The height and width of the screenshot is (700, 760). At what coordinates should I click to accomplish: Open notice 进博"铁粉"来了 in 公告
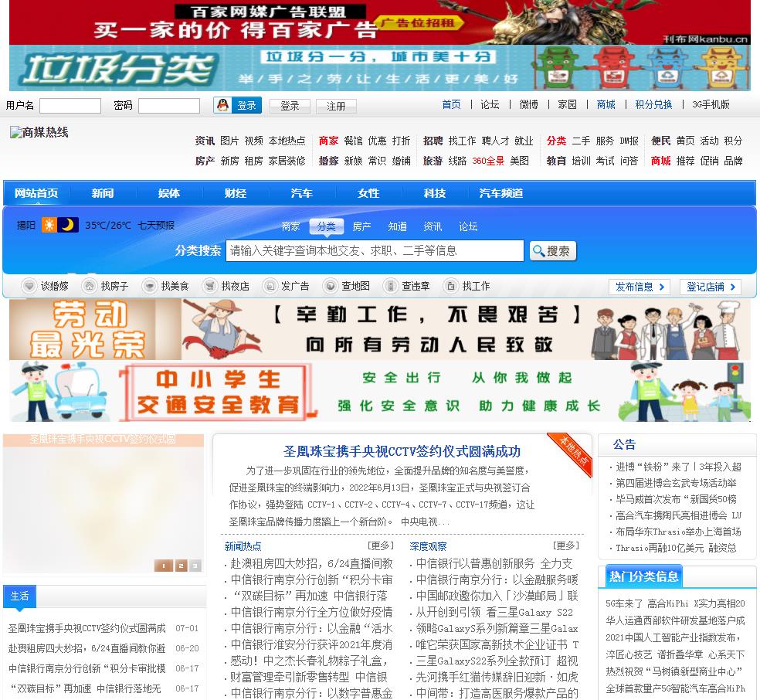[678, 467]
